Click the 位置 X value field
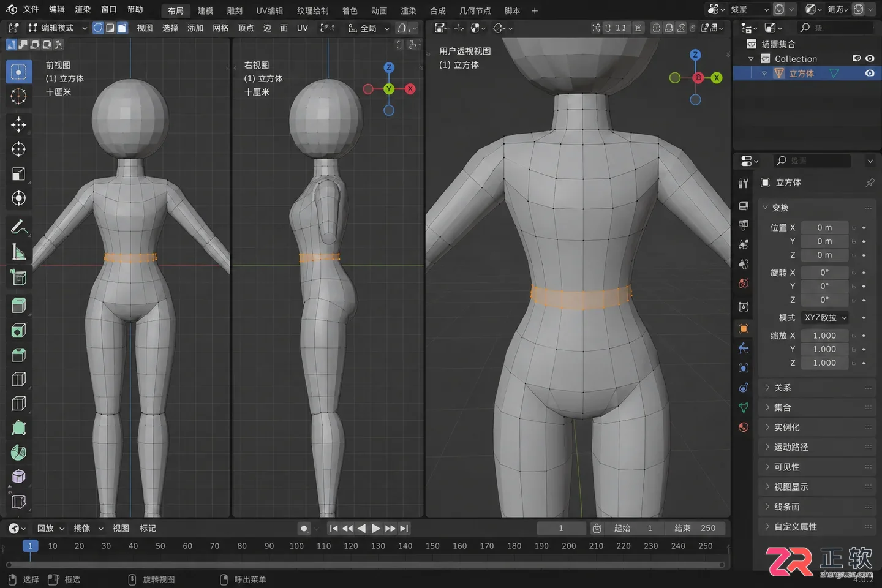Image resolution: width=882 pixels, height=588 pixels. pos(824,227)
